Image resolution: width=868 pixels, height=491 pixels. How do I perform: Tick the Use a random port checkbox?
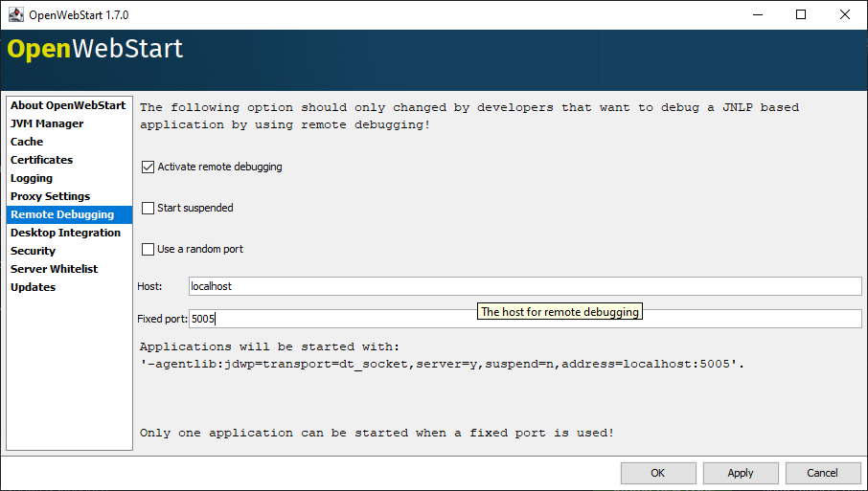[148, 250]
